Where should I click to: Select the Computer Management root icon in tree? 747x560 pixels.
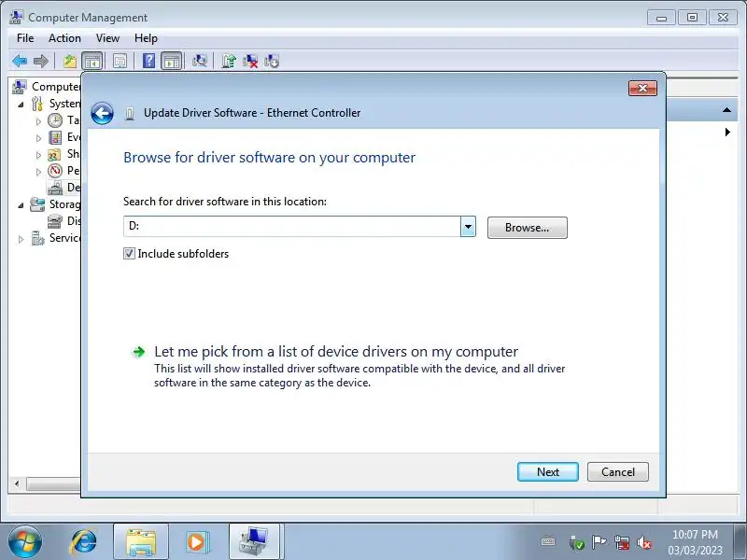20,87
